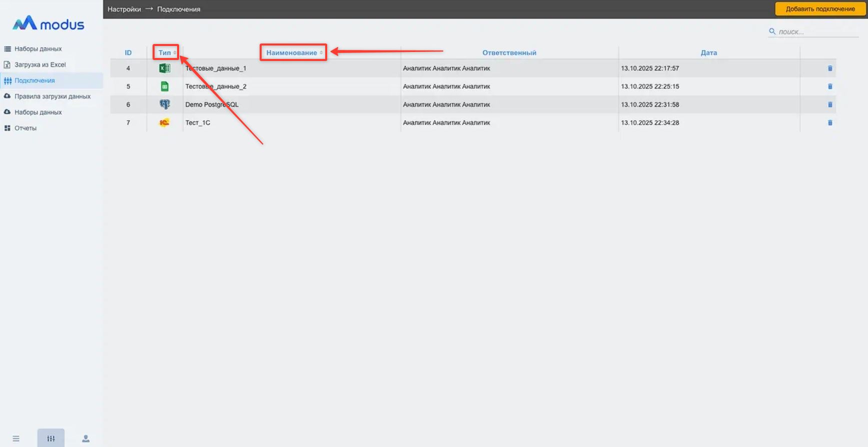The width and height of the screenshot is (868, 447).
Task: Select the Тестовые_данные_2 row name
Action: coord(216,86)
